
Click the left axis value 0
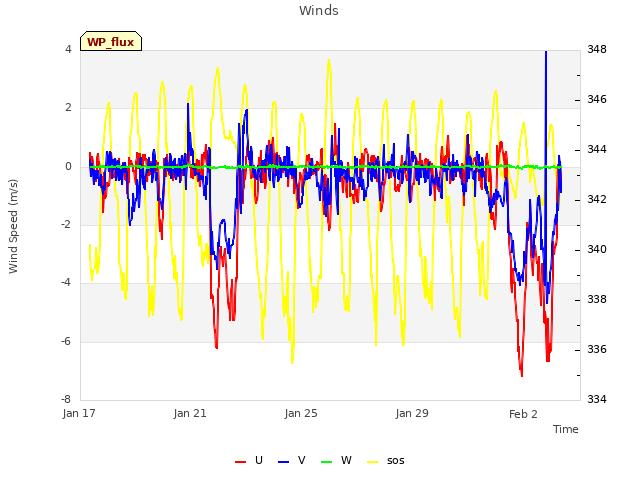pyautogui.click(x=68, y=167)
